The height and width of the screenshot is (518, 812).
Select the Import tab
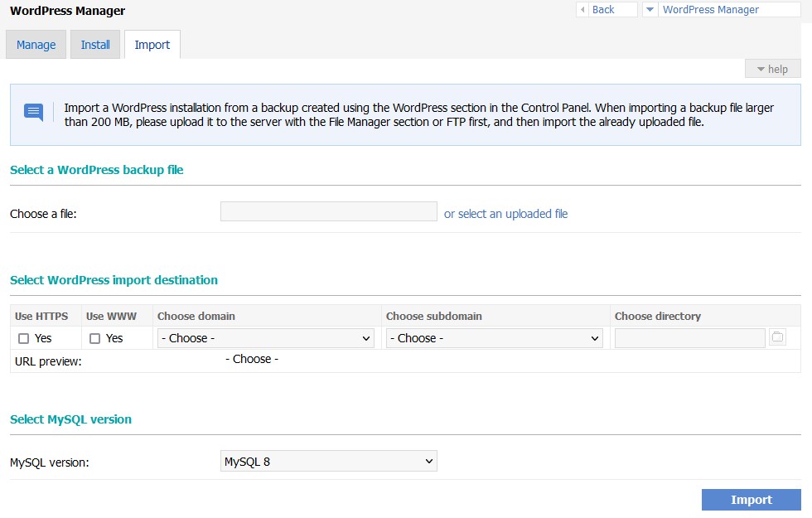[x=152, y=44]
